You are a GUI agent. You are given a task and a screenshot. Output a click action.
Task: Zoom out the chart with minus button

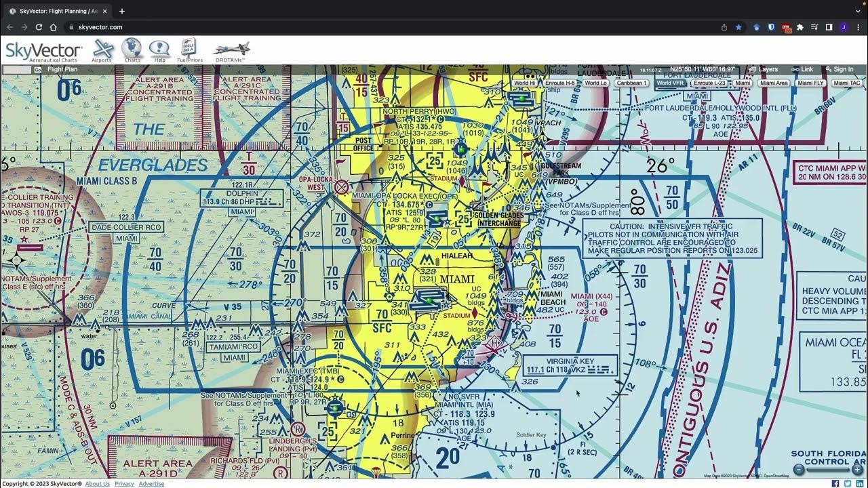[x=800, y=470]
